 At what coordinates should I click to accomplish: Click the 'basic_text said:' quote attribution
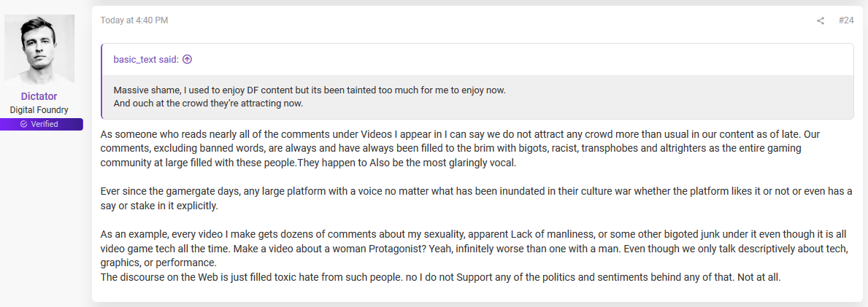[146, 60]
